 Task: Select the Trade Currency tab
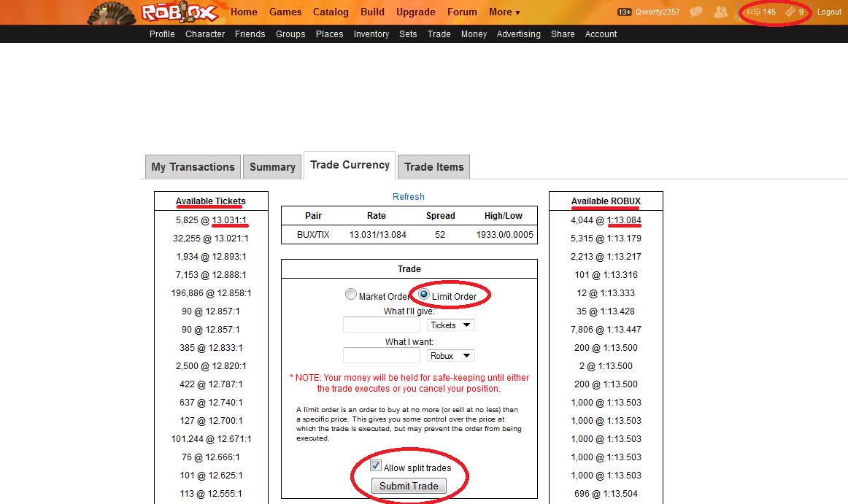[x=350, y=165]
